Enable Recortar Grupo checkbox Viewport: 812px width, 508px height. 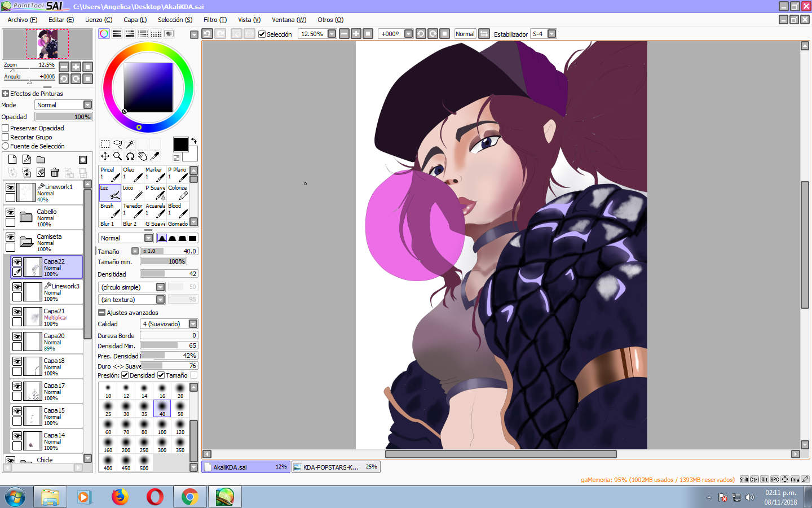6,137
